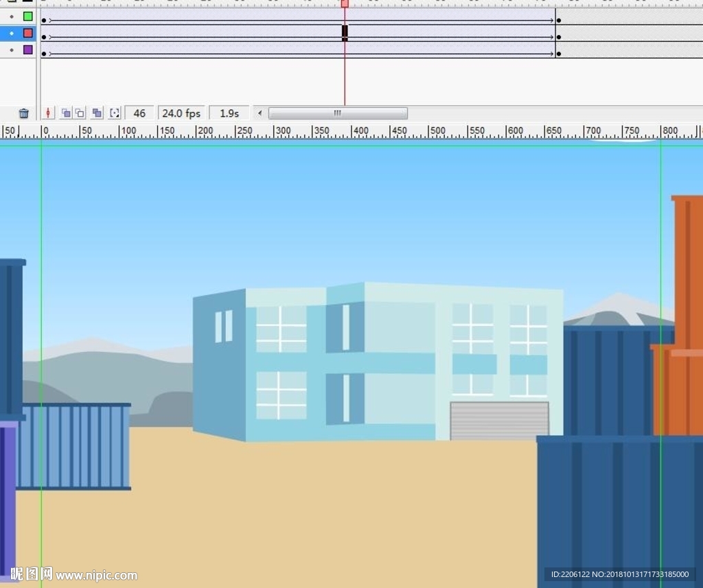This screenshot has width=703, height=588.
Task: Click the Center Frame icon
Action: click(x=48, y=113)
